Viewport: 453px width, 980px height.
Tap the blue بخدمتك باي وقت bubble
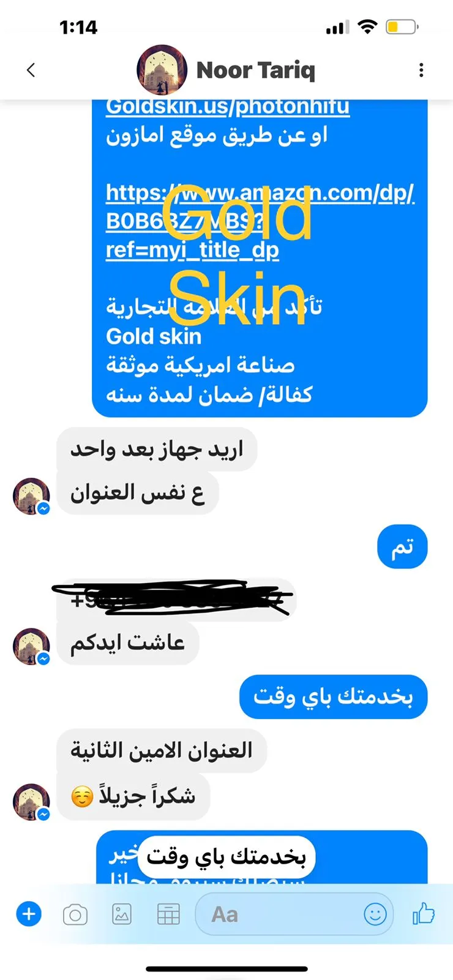pyautogui.click(x=333, y=697)
